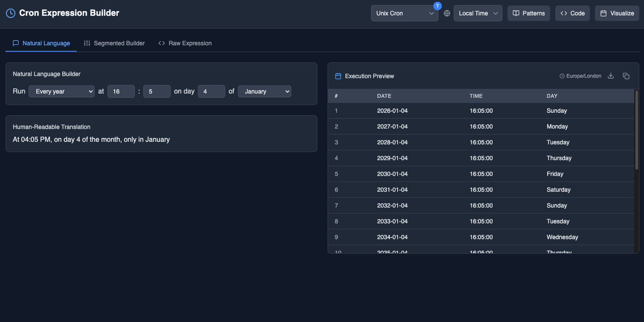Image resolution: width=644 pixels, height=322 pixels.
Task: Open the Every year frequency dropdown
Action: [61, 91]
